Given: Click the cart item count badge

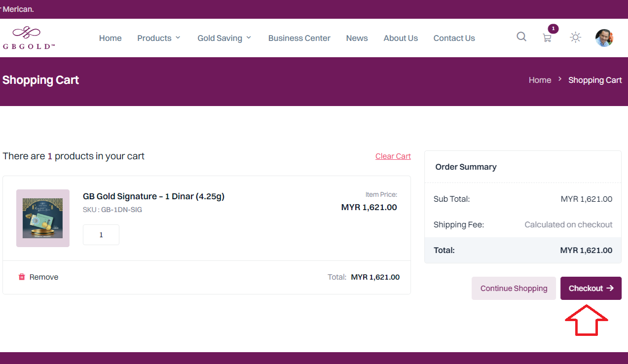Looking at the screenshot, I should tap(553, 29).
